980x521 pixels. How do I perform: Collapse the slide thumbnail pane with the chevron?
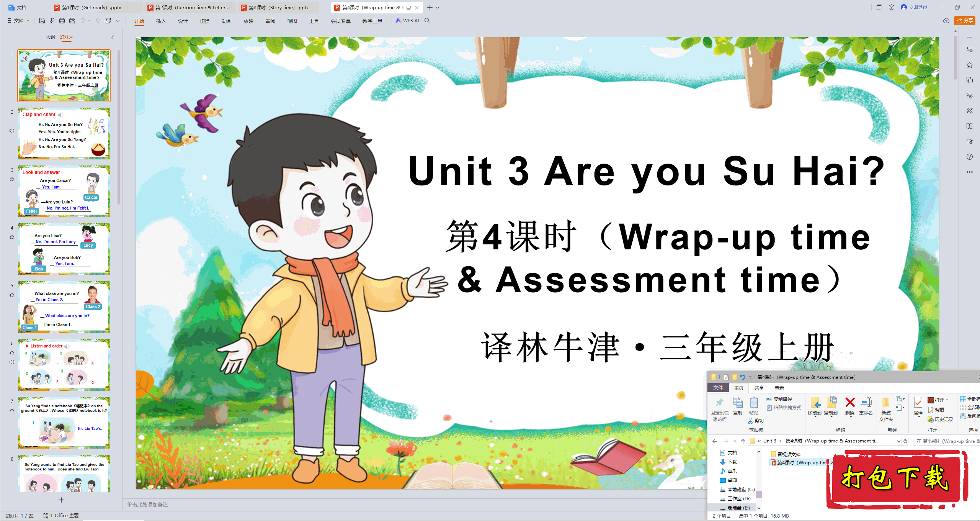113,37
